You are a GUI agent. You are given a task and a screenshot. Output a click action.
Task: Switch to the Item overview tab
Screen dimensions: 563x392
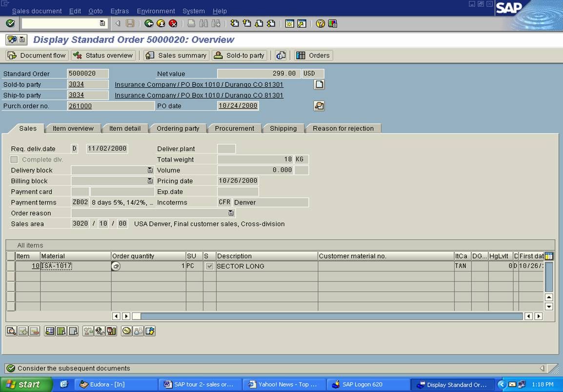point(73,129)
